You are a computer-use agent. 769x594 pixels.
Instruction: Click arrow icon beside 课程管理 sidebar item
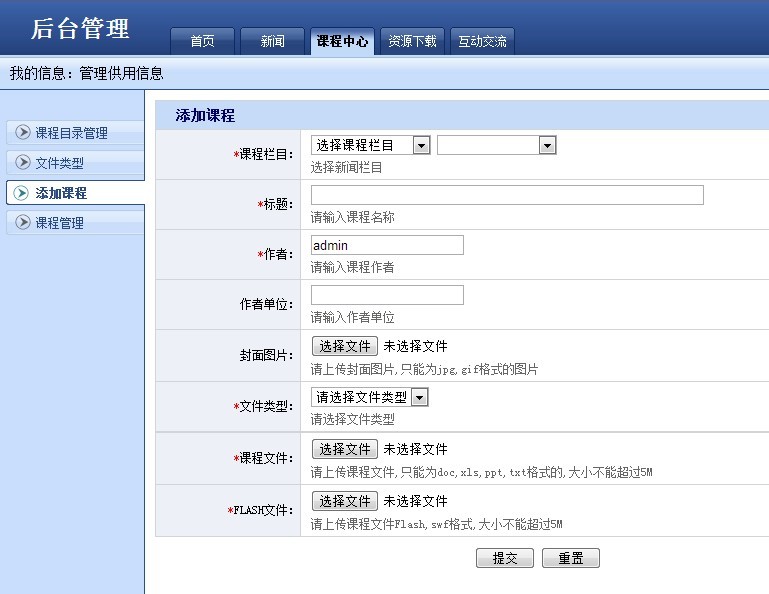coord(23,222)
